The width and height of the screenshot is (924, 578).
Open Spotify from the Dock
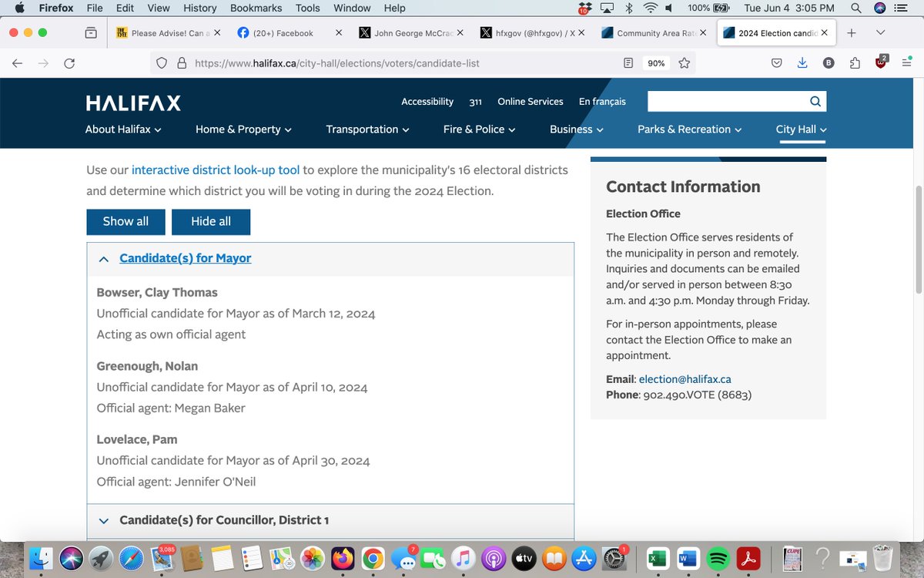(717, 558)
